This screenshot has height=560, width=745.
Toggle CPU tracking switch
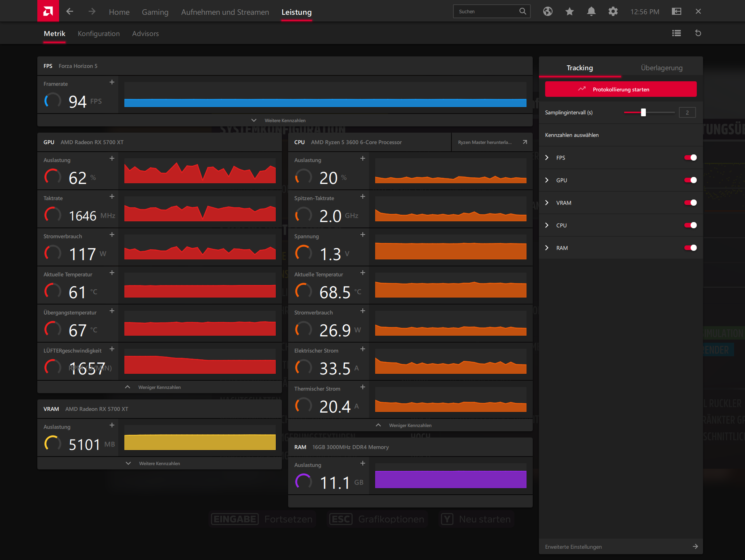click(x=691, y=225)
